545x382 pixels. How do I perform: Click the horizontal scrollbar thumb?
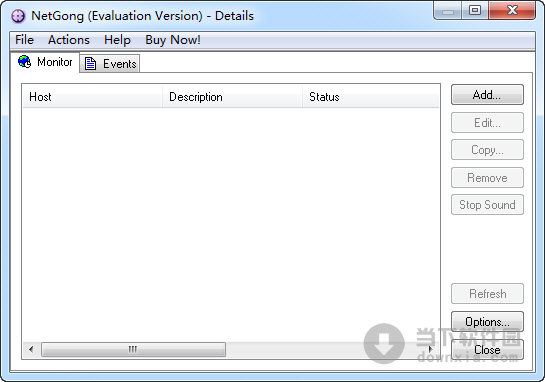click(133, 349)
